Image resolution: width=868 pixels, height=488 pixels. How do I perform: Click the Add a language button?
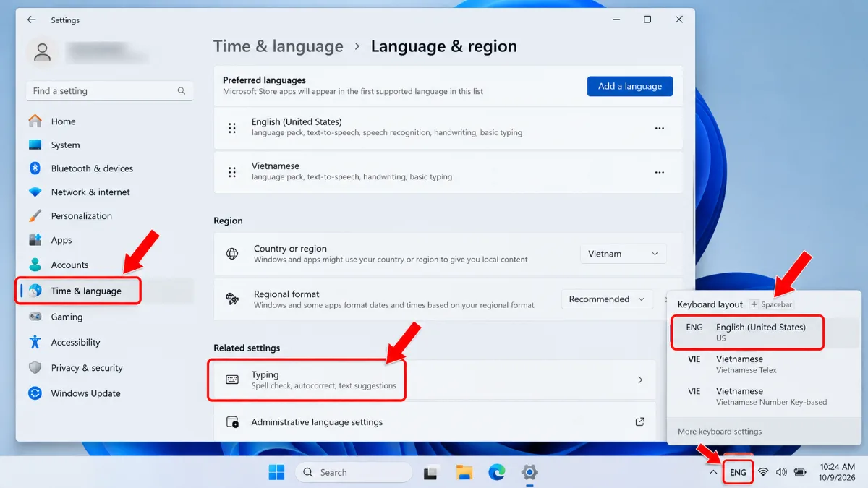click(630, 86)
